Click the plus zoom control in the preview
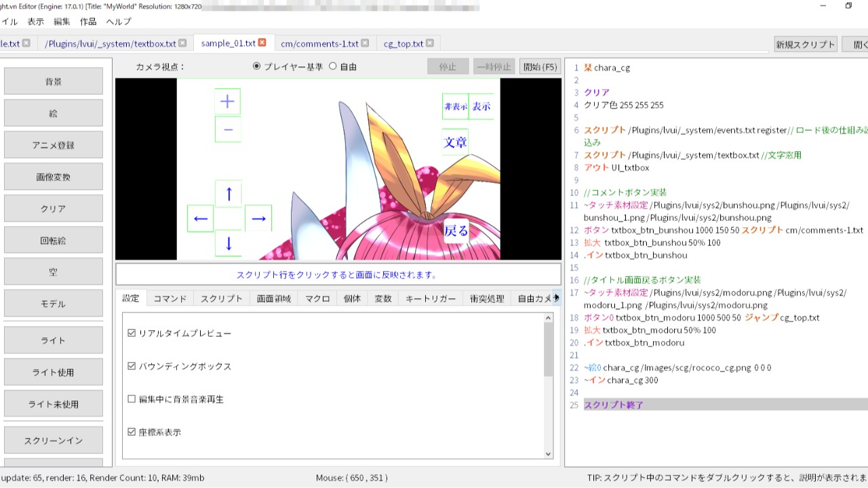 coord(227,101)
